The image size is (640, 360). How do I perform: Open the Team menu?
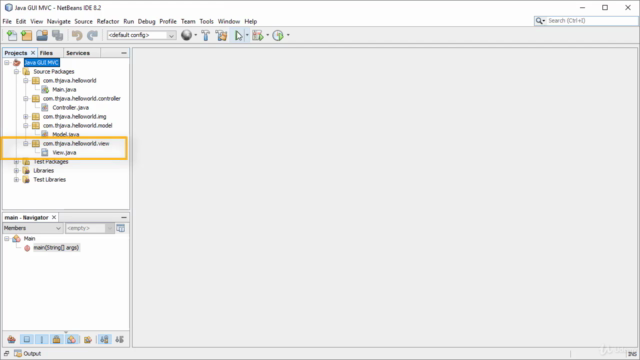pos(188,21)
